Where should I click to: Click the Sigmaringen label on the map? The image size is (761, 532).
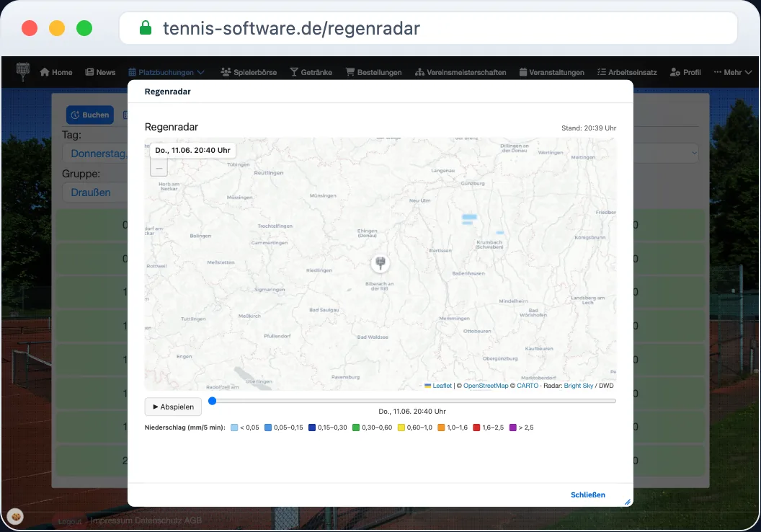click(270, 289)
